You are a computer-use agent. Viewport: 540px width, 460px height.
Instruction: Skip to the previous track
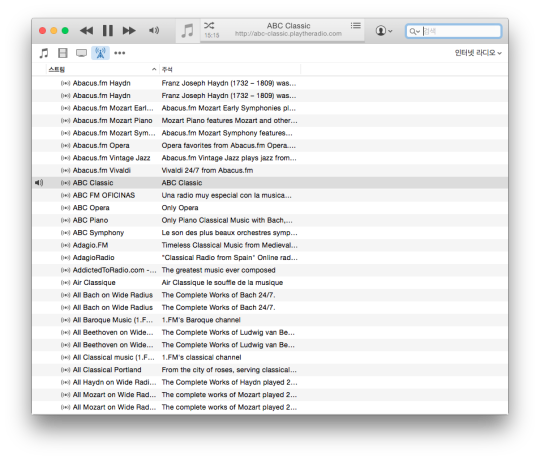point(86,31)
